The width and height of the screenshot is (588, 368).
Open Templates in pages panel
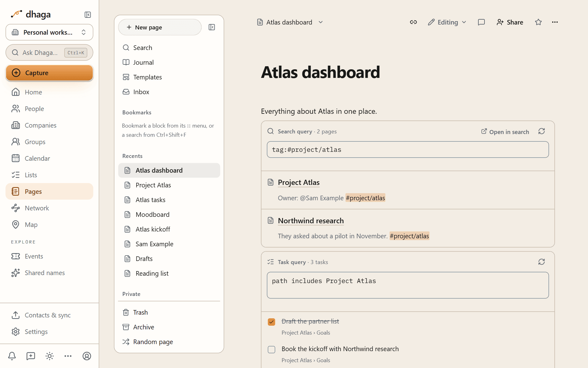169,77
